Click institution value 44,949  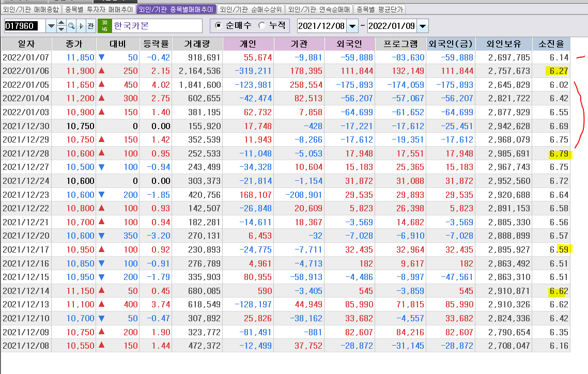click(x=308, y=304)
